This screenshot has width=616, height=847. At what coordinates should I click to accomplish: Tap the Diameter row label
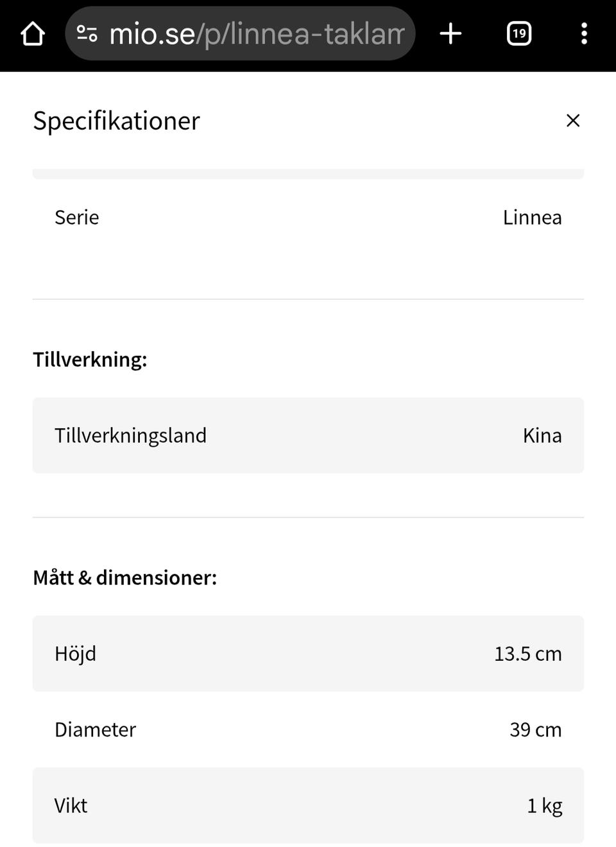(95, 729)
